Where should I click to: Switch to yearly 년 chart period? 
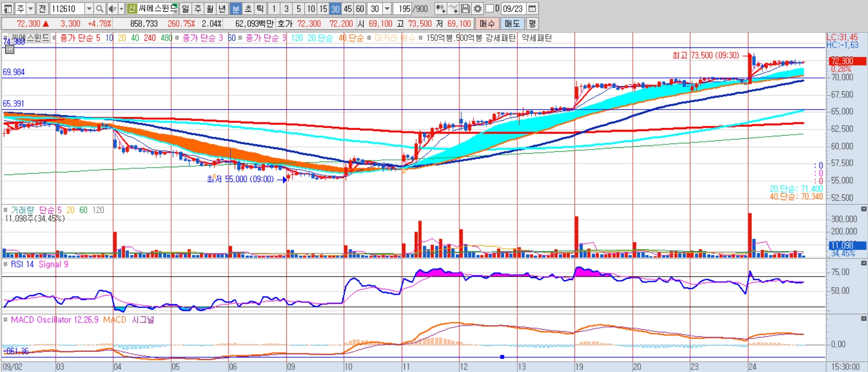[x=222, y=9]
